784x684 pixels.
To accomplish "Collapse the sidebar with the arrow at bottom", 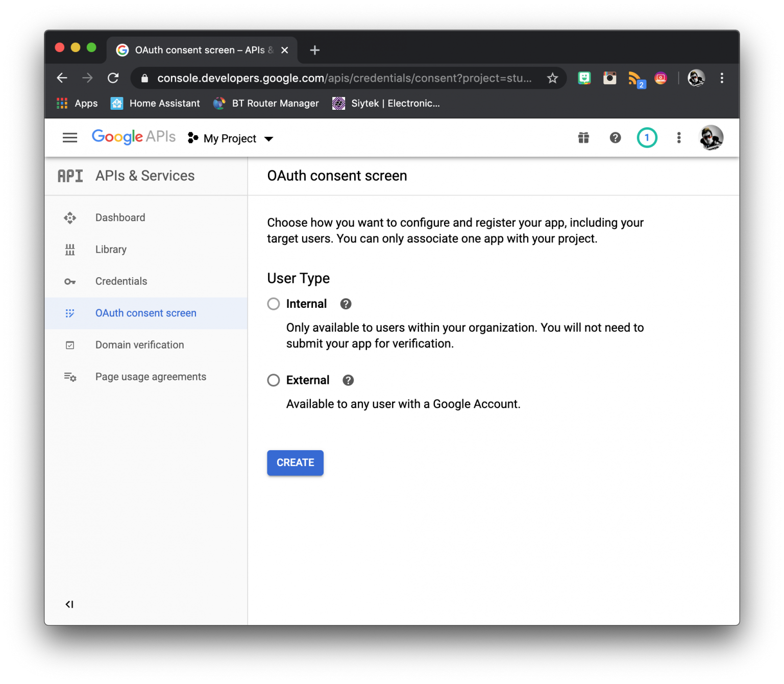I will (x=69, y=604).
